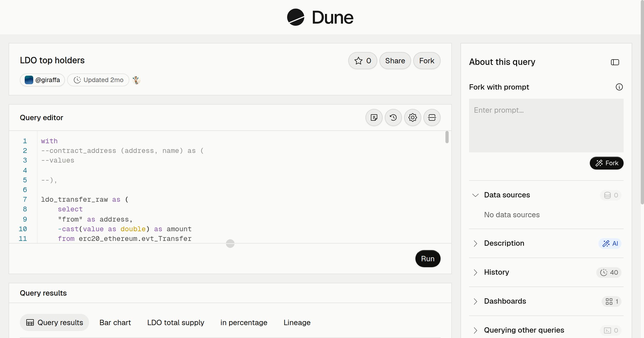Click the Fork with prompt info icon
Image resolution: width=644 pixels, height=338 pixels.
pos(619,87)
